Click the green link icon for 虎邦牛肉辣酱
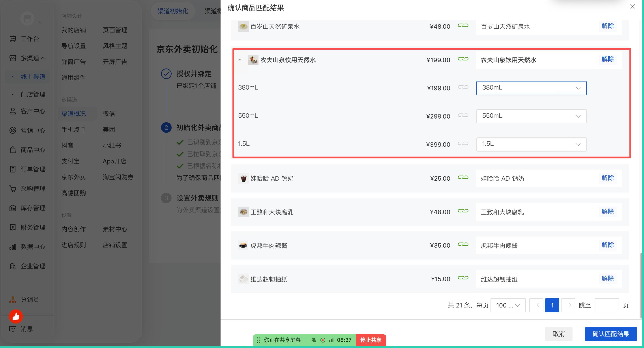644x348 pixels. [463, 244]
